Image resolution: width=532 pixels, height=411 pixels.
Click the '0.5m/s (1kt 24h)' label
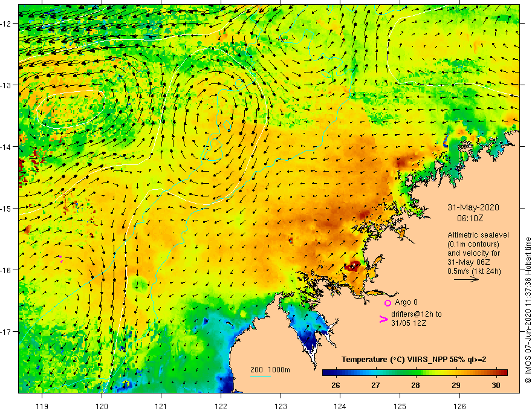[x=474, y=271]
